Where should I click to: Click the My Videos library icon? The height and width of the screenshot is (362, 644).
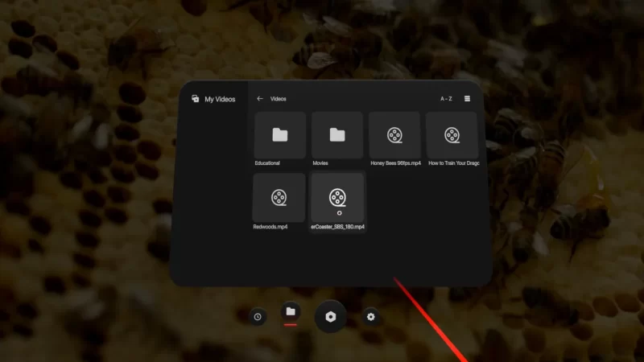tap(195, 99)
